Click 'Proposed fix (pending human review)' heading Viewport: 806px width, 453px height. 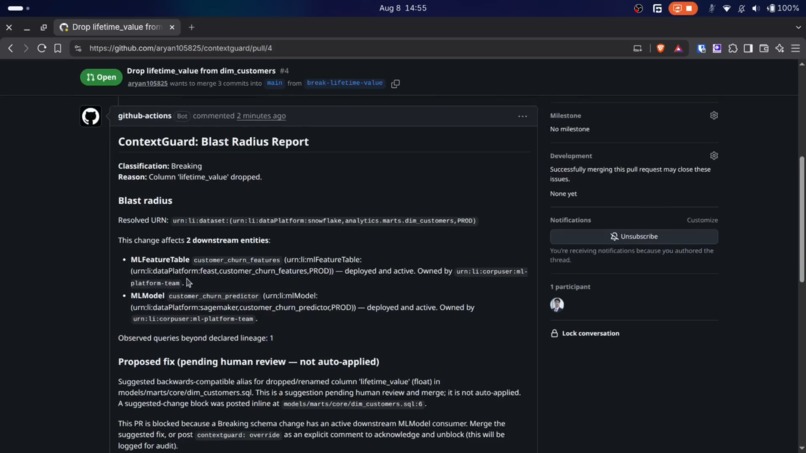coord(248,361)
